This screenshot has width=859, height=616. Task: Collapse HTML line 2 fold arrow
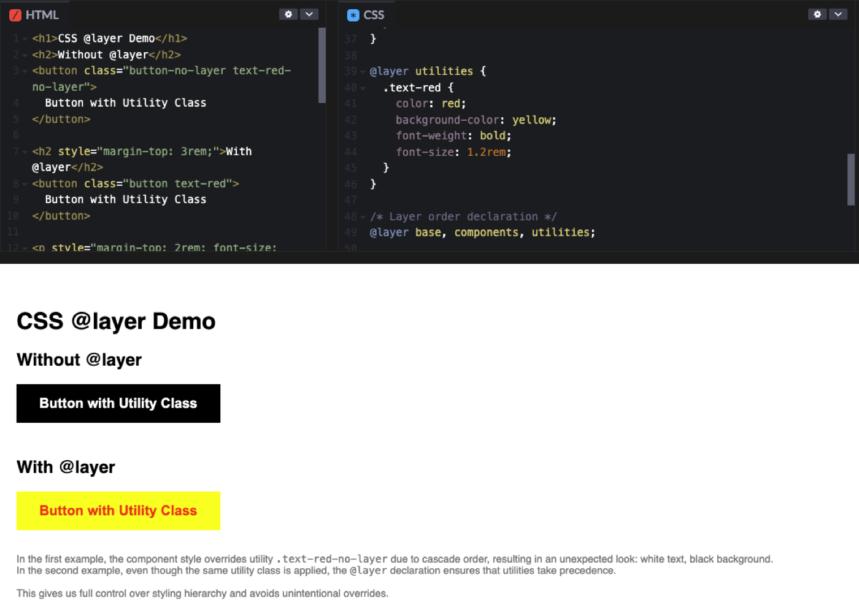pyautogui.click(x=25, y=55)
